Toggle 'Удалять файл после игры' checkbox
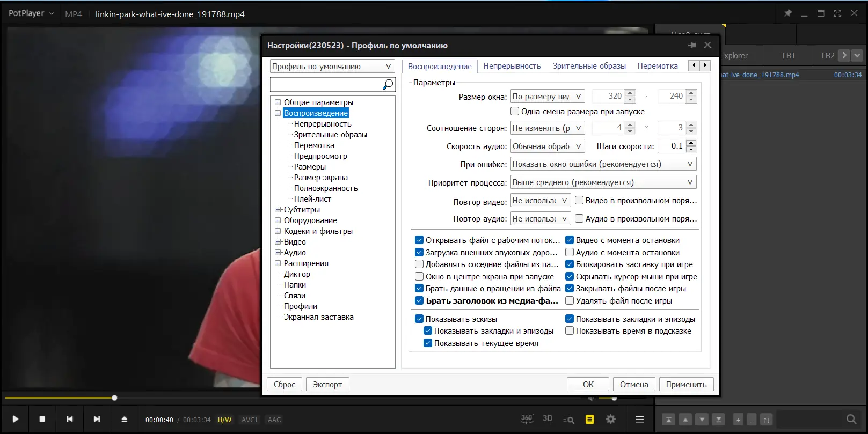This screenshot has height=434, width=868. point(570,301)
